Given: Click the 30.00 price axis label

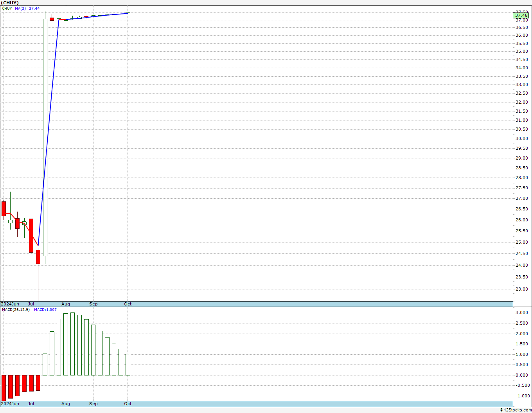Looking at the screenshot, I should [x=521, y=138].
